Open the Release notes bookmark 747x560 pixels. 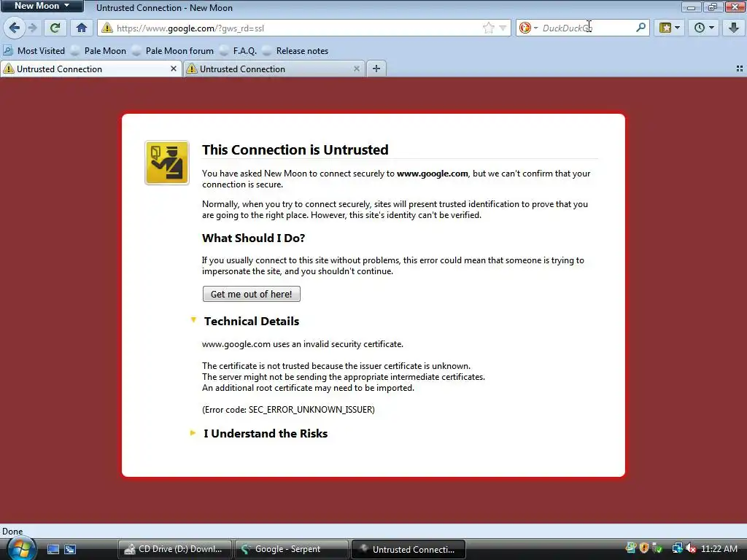(295, 50)
